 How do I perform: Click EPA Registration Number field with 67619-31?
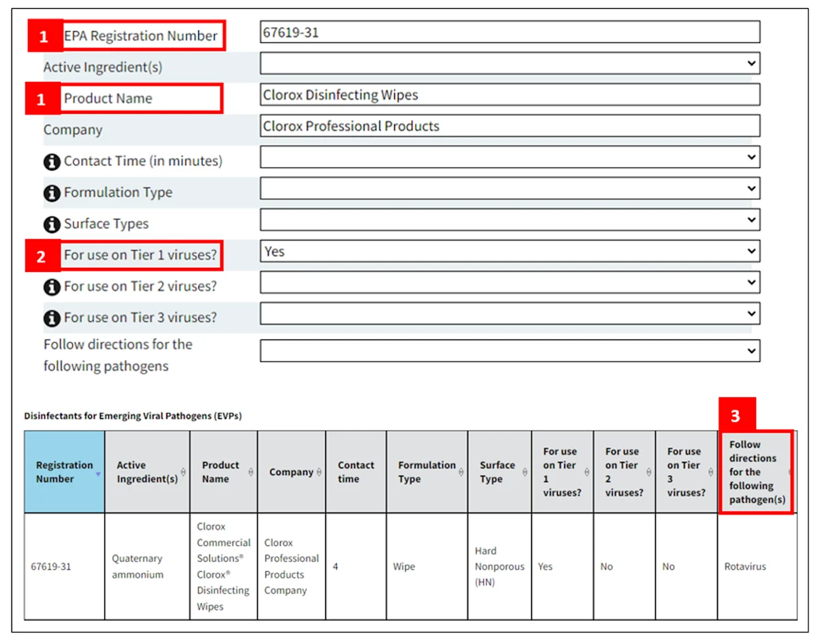[x=510, y=32]
